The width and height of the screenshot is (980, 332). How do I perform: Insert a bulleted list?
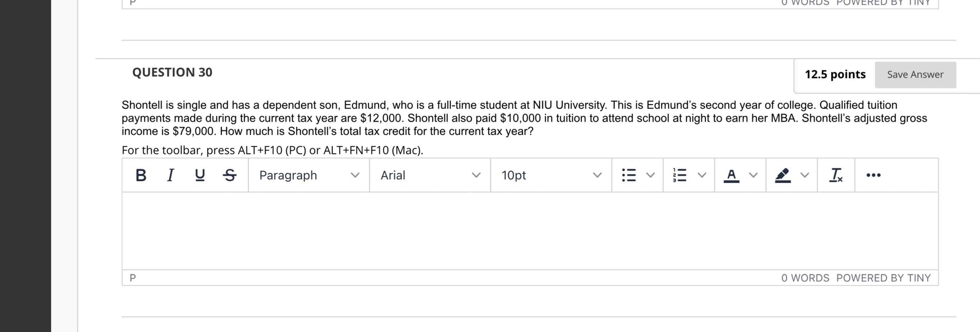pyautogui.click(x=629, y=175)
